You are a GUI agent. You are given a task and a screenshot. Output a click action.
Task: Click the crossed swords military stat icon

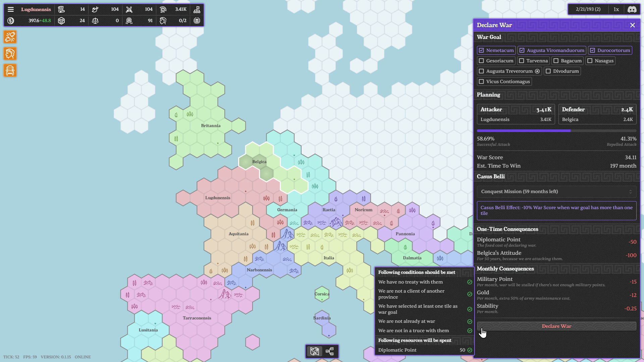[x=129, y=9]
